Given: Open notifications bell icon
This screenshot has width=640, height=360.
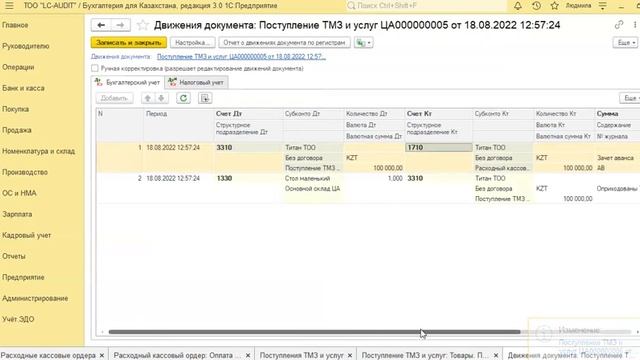Looking at the screenshot, I should tap(518, 6).
